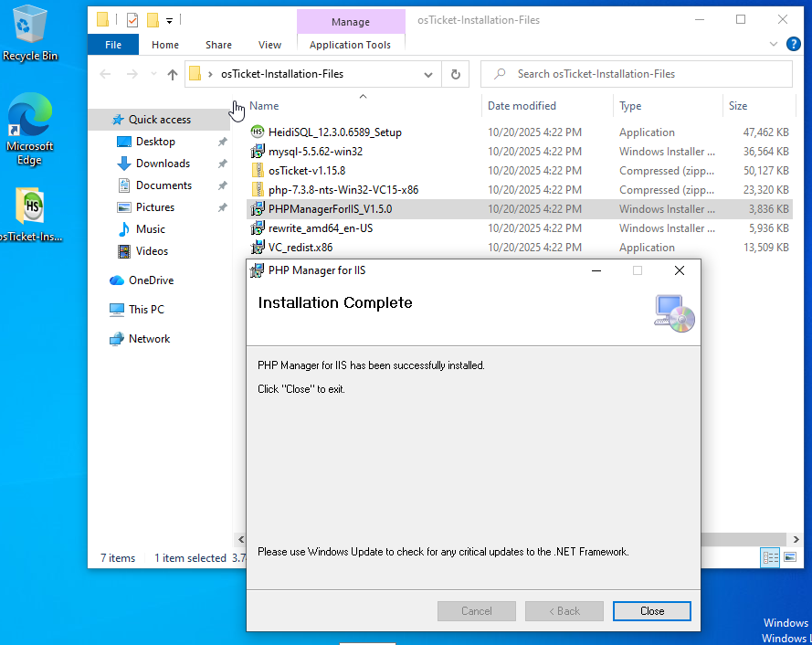
Task: Select mysql-5.5.62-win32 installer icon
Action: click(x=258, y=152)
